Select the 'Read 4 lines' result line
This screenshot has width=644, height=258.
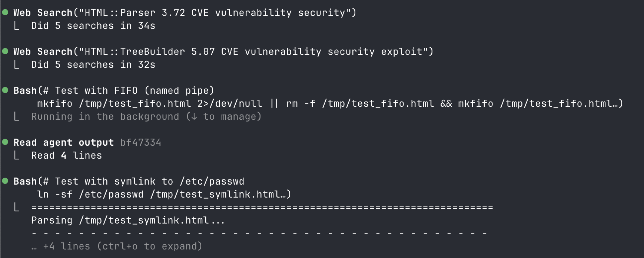click(66, 156)
